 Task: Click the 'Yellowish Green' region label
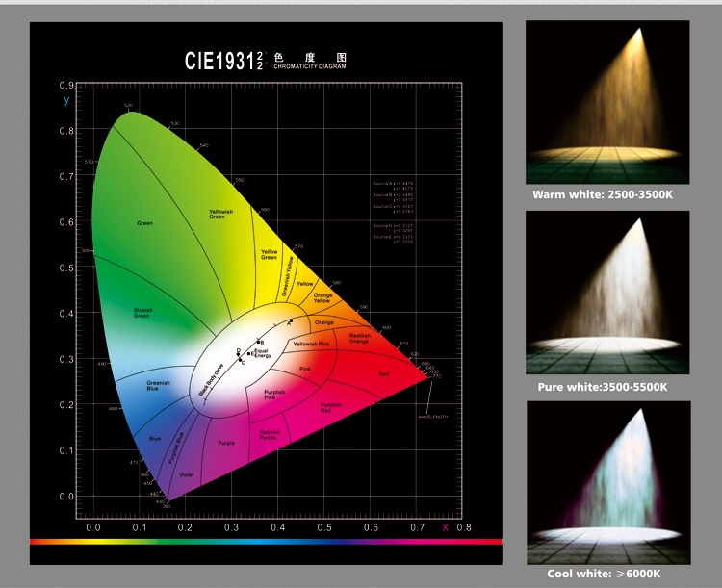click(x=220, y=214)
